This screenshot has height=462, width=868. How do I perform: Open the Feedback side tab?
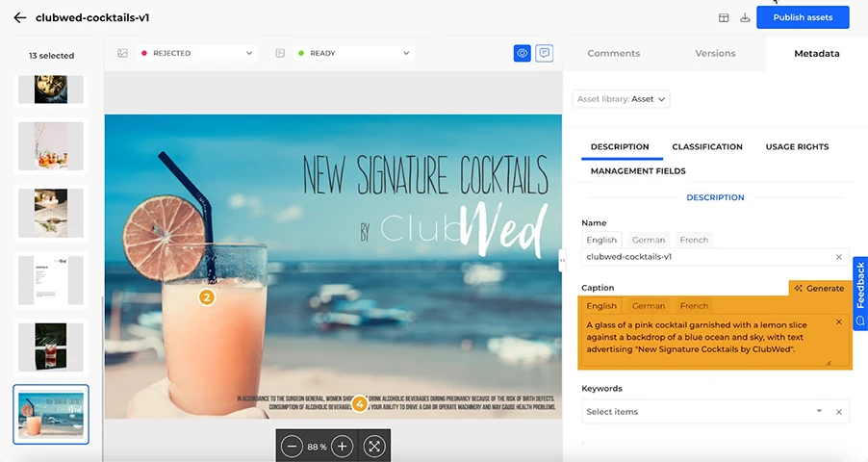[x=860, y=293]
